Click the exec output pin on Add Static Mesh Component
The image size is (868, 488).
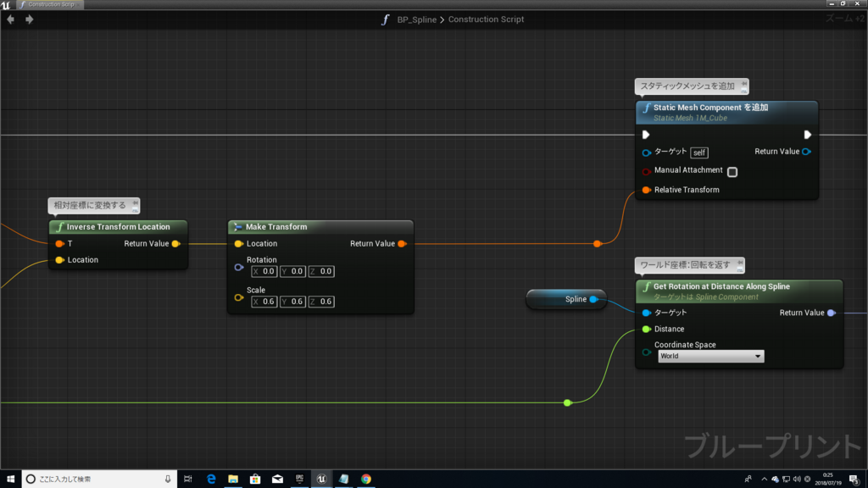point(808,135)
